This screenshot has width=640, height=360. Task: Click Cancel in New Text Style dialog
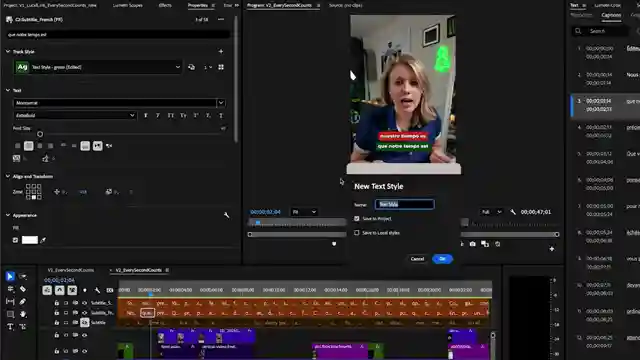(x=417, y=259)
